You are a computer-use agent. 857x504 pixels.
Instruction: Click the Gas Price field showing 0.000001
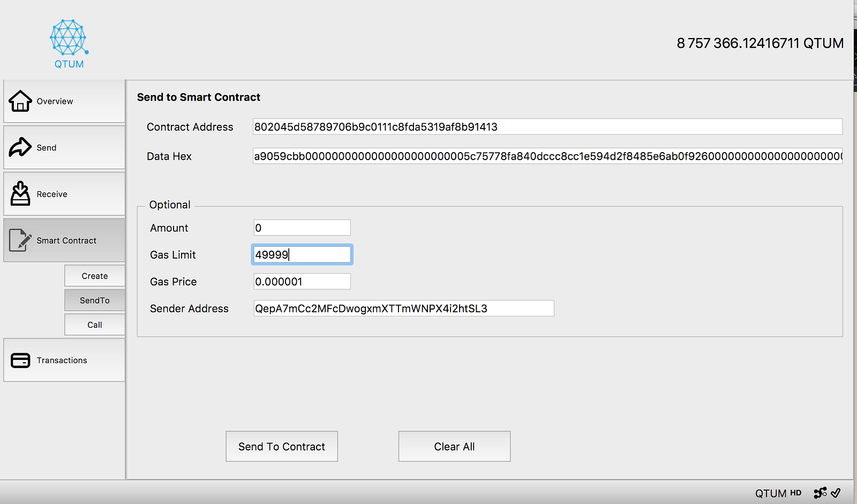302,281
